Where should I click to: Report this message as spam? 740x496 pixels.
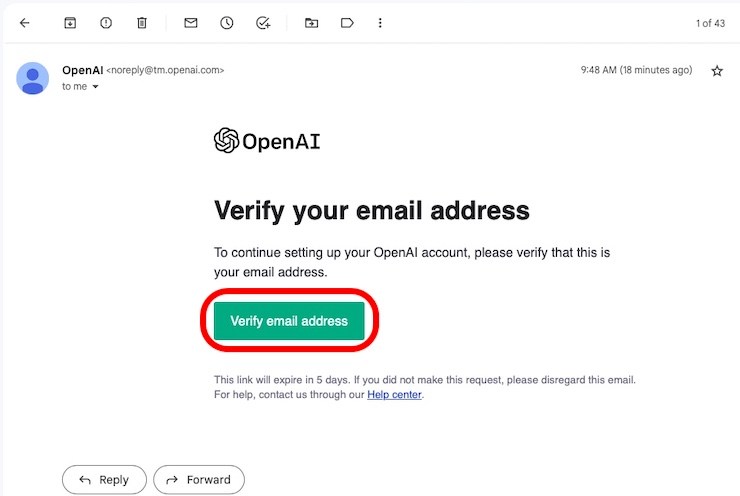(x=106, y=23)
